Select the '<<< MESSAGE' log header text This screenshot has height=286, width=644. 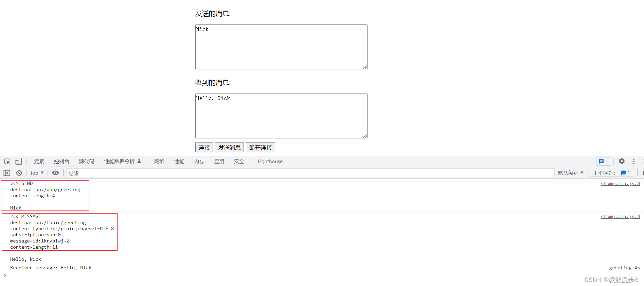click(x=25, y=217)
